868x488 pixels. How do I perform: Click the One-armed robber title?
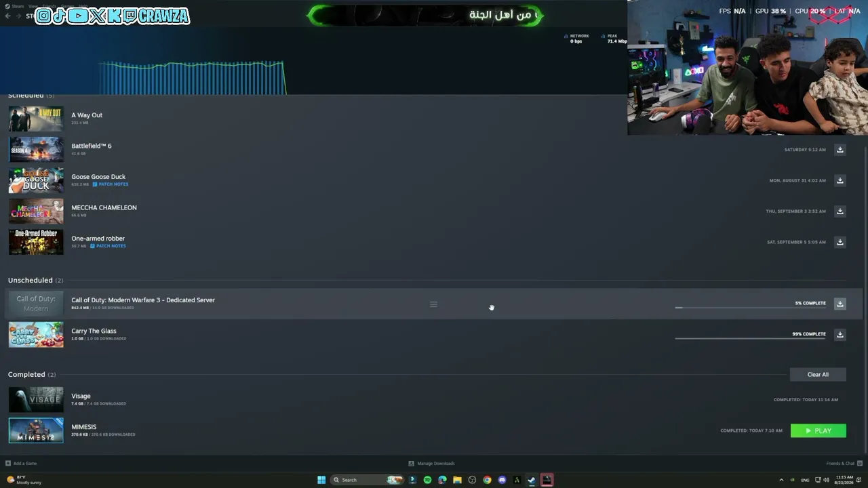[98, 239]
